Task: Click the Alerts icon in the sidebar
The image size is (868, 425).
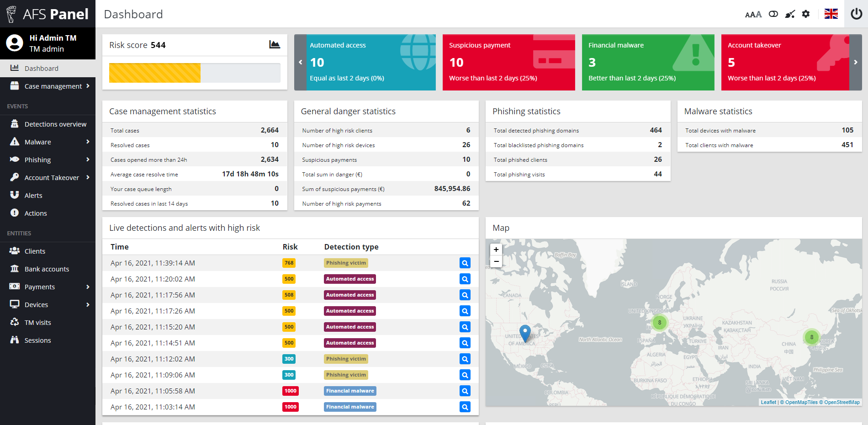Action: (14, 195)
